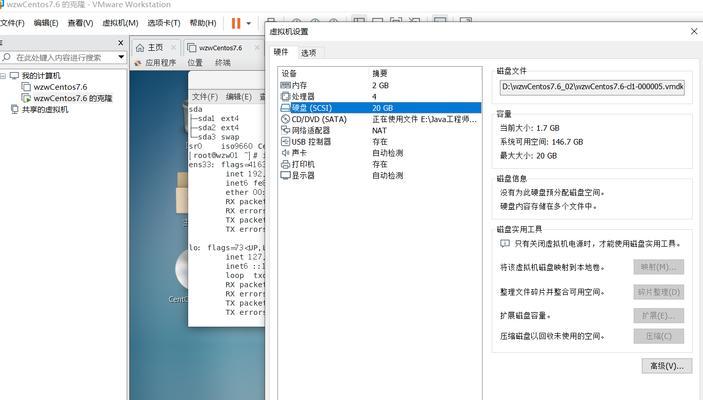The width and height of the screenshot is (703, 400).
Task: Close the 虚拟机设置 dialog
Action: click(x=694, y=31)
